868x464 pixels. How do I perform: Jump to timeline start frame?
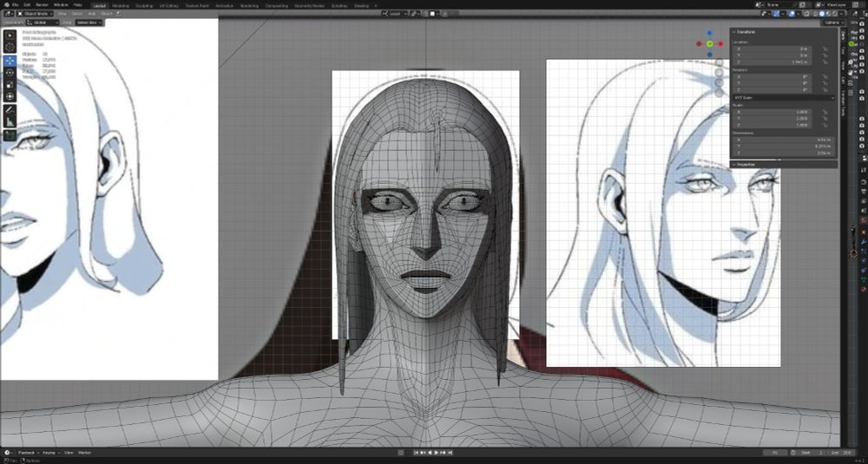tap(417, 453)
